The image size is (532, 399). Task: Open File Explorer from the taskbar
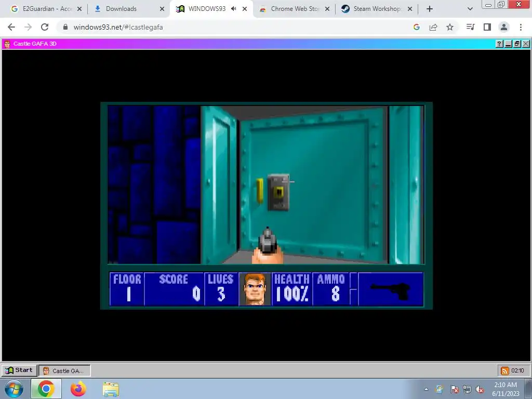tap(111, 389)
